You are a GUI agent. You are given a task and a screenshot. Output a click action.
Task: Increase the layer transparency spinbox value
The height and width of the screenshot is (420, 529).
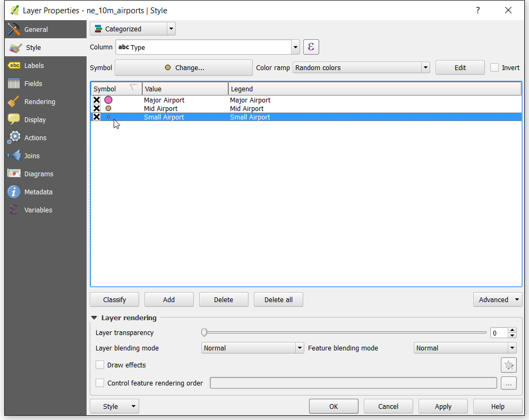click(x=512, y=330)
